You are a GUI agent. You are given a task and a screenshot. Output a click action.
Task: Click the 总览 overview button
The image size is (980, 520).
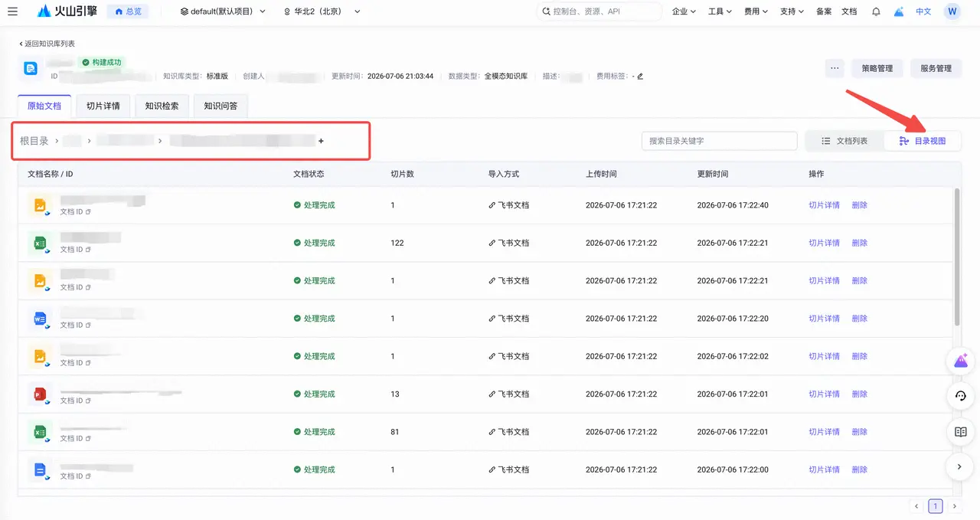click(128, 11)
